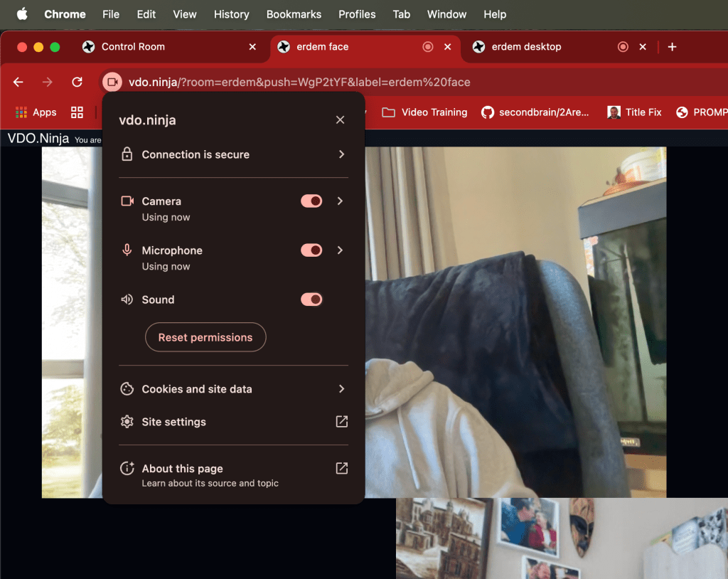Screen dimensions: 728x579
Task: Open the Profiles menu
Action: point(357,14)
